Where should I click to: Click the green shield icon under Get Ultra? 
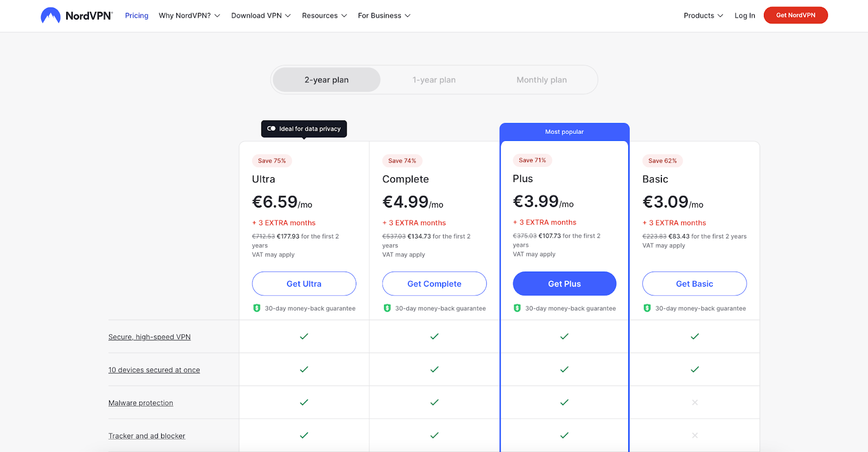pyautogui.click(x=257, y=308)
